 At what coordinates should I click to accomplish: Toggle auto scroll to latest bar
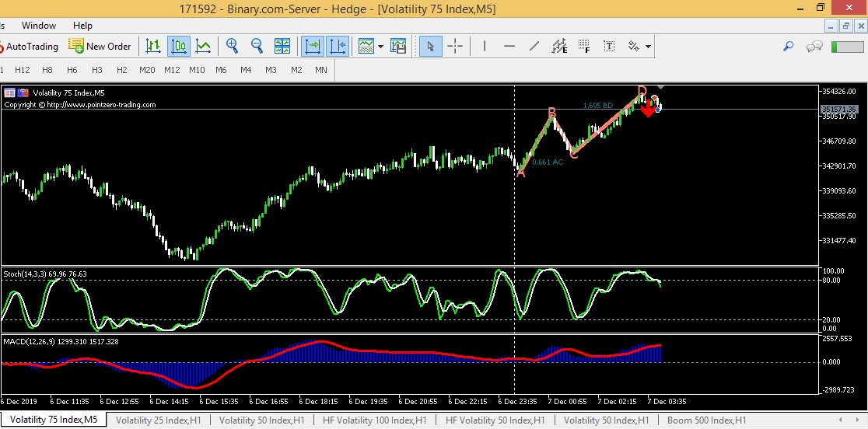313,47
